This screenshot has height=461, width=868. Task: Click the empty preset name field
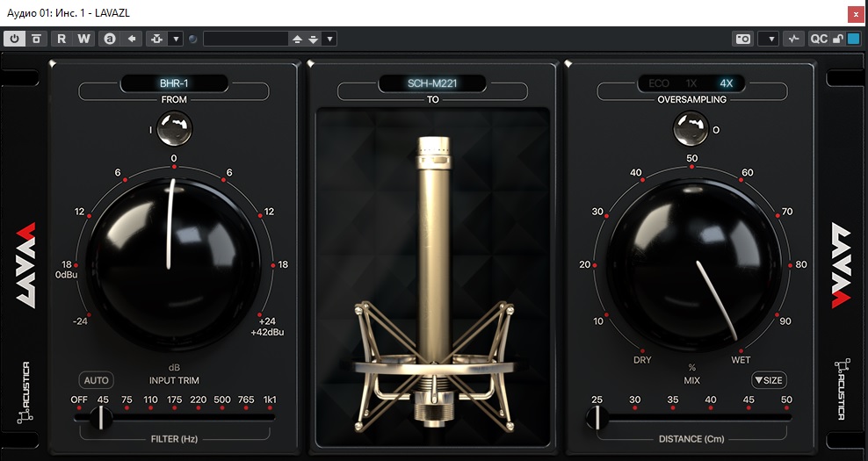click(246, 39)
